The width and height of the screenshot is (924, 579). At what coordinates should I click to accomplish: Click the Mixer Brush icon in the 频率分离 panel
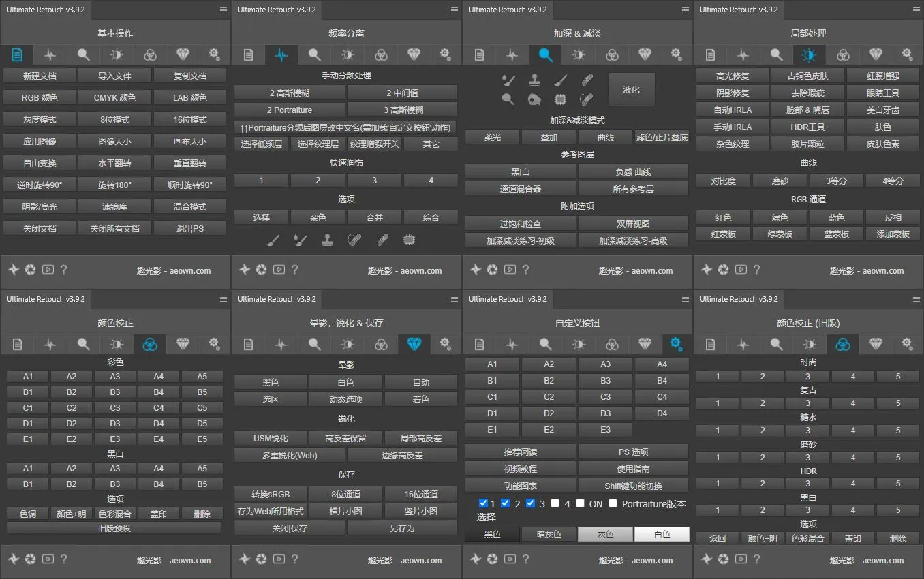coord(299,240)
